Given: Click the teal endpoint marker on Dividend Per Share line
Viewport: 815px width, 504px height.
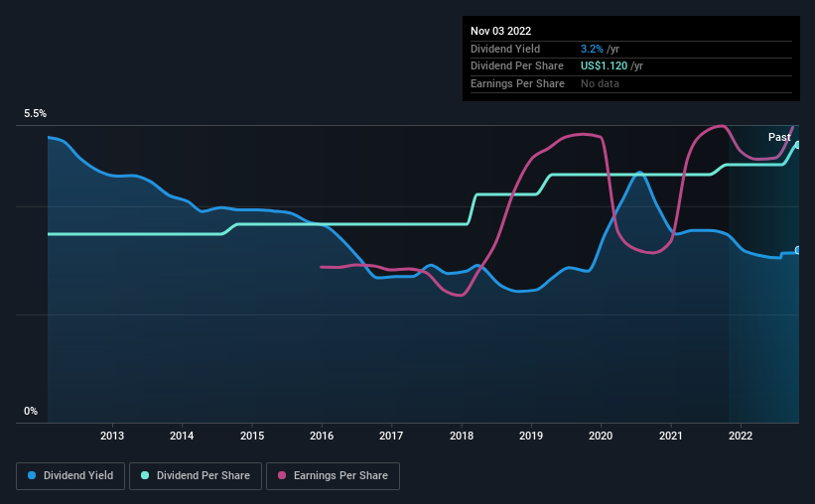Looking at the screenshot, I should (x=798, y=145).
